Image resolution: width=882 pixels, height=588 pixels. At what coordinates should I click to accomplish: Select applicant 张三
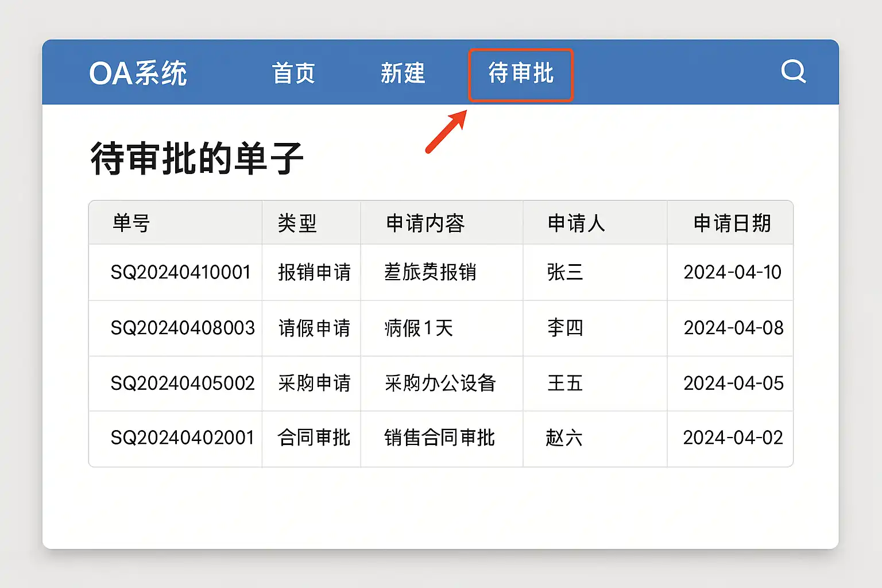point(564,272)
